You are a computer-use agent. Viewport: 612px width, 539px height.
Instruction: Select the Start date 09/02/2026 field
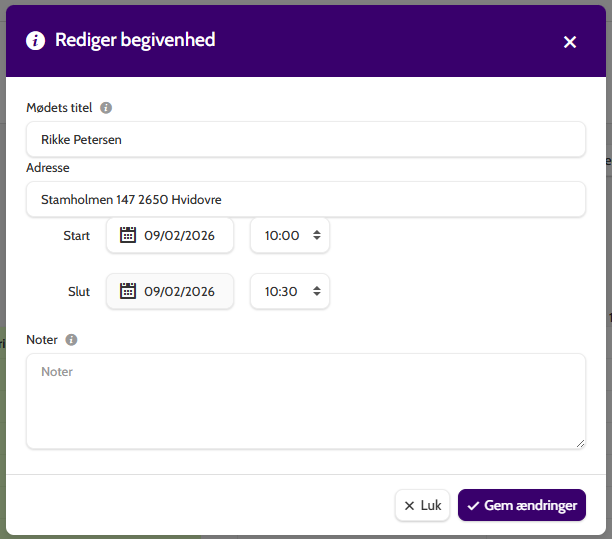pyautogui.click(x=170, y=235)
